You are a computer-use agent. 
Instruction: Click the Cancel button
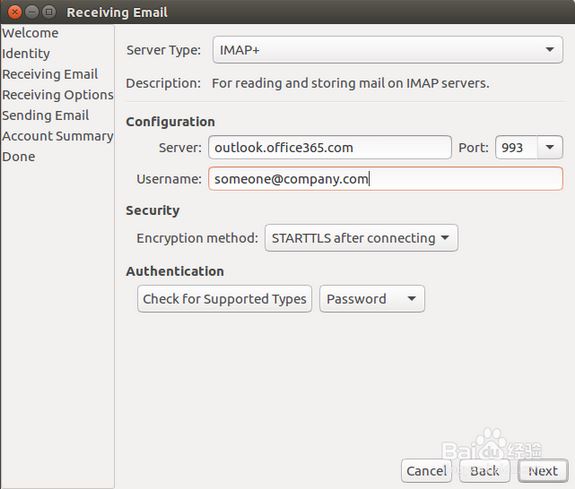(426, 471)
